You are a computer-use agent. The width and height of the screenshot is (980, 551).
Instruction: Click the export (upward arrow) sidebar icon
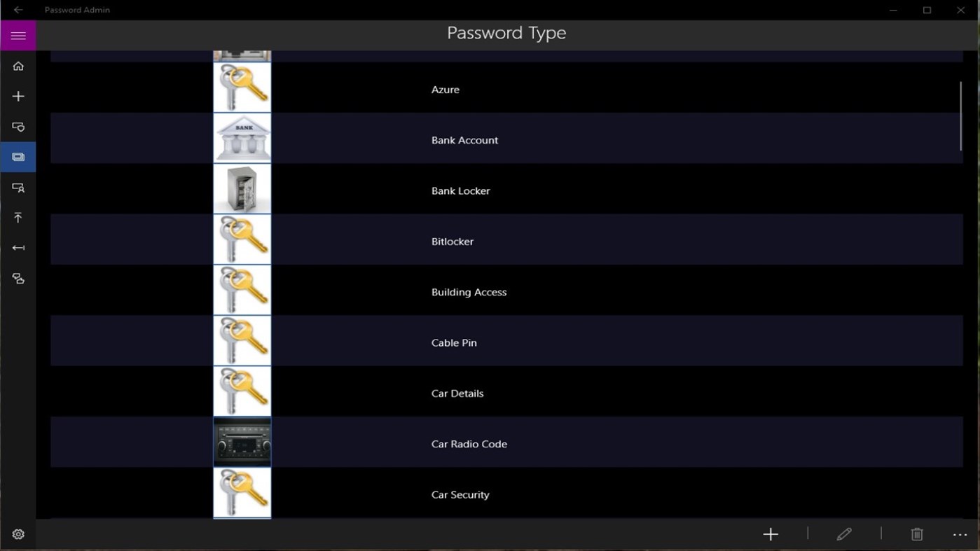(18, 217)
